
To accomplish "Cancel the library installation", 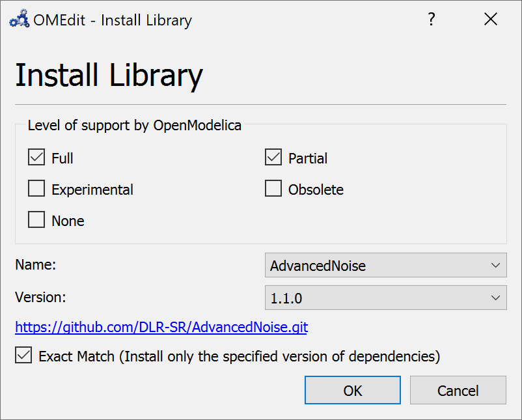I will coord(458,390).
